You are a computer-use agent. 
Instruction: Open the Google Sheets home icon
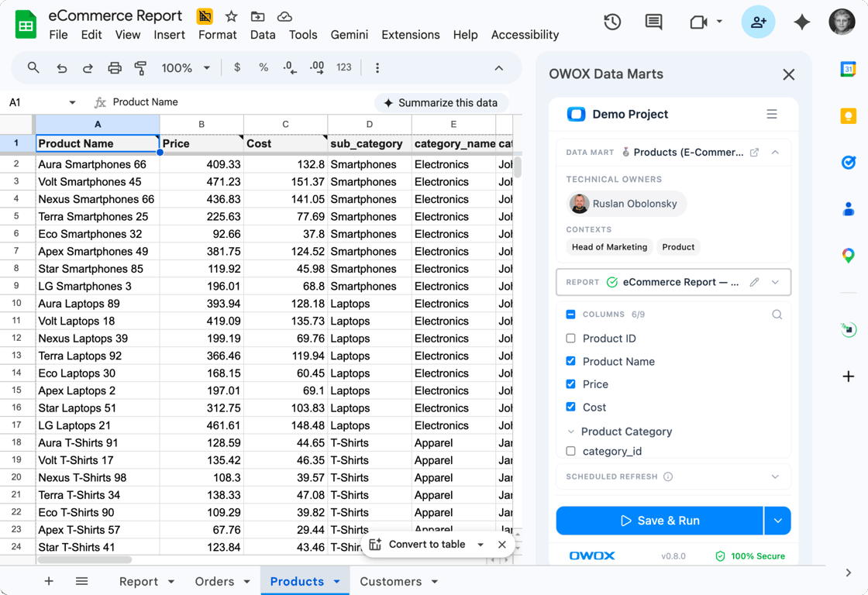26,25
